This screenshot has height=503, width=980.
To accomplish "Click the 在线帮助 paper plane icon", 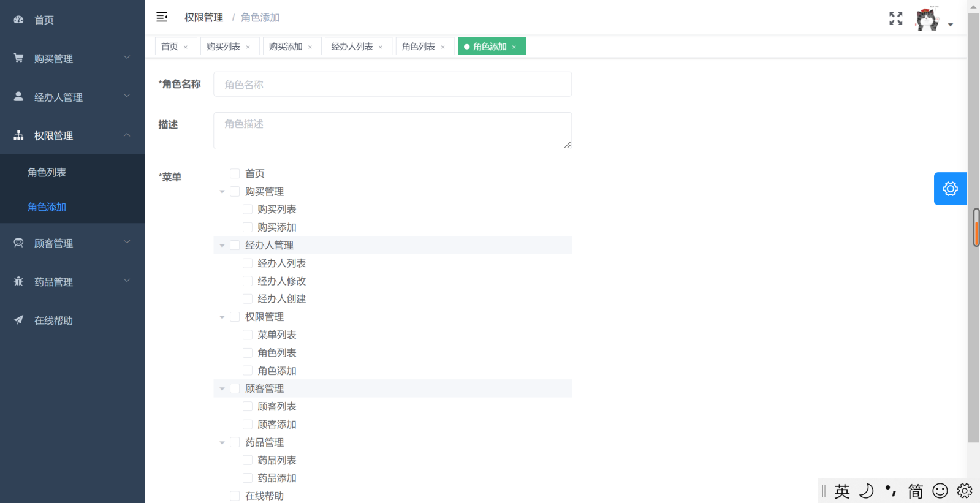I will (19, 320).
